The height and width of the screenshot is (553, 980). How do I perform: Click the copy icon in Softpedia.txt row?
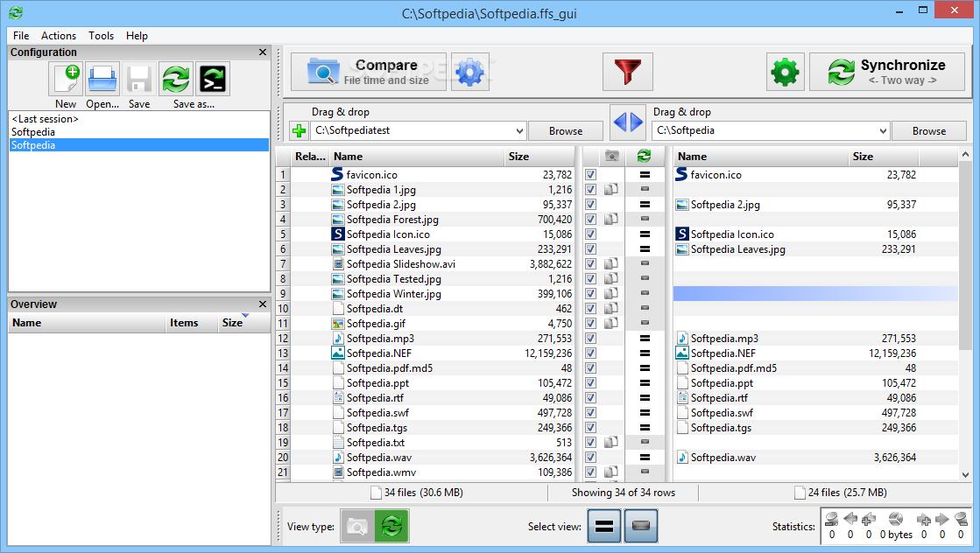pyautogui.click(x=611, y=442)
